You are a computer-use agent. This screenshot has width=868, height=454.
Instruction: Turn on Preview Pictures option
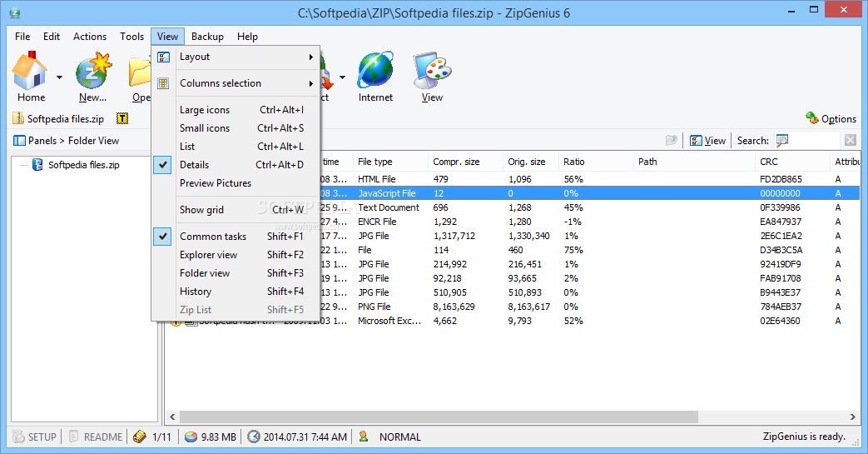tap(236, 183)
